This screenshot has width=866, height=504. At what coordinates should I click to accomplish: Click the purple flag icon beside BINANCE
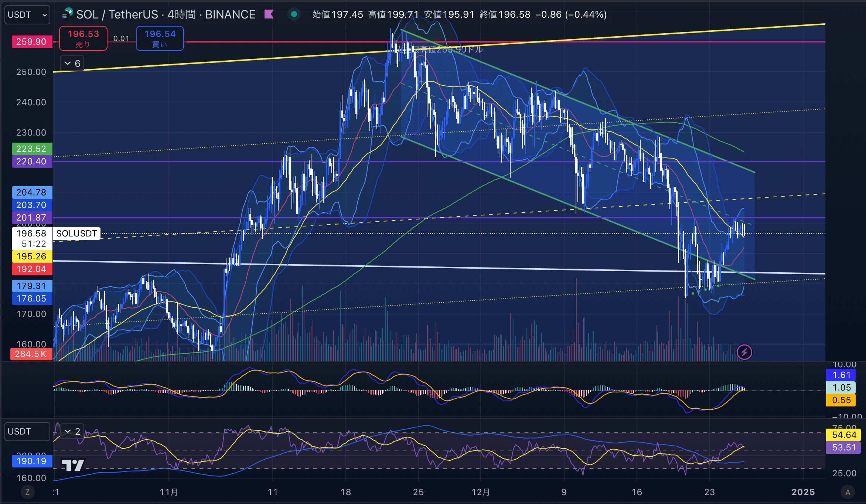pos(269,14)
